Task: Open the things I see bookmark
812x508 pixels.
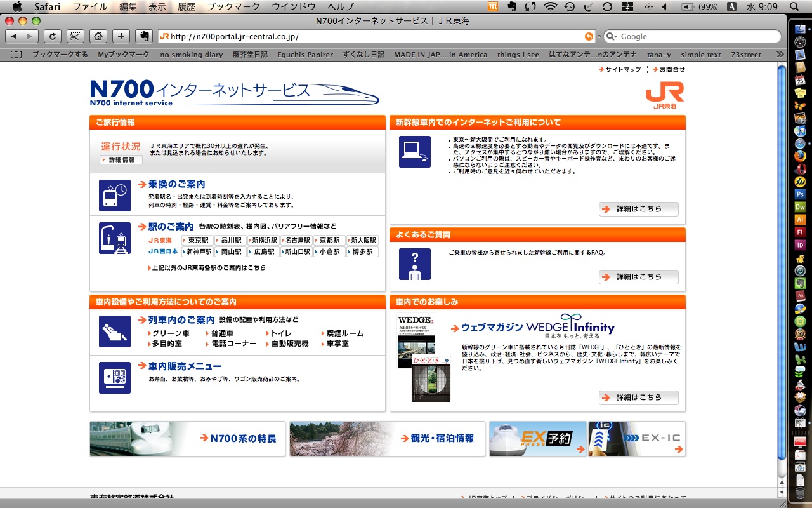Action: point(518,55)
